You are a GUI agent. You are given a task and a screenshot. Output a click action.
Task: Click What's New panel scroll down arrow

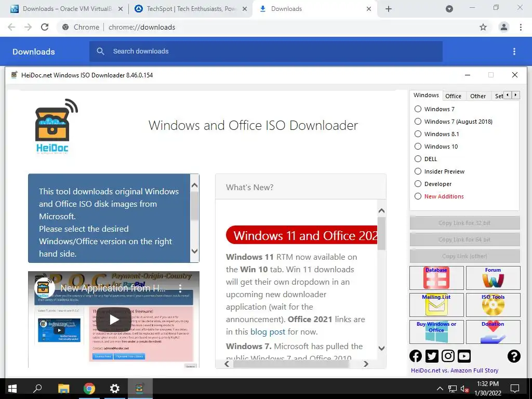coord(381,348)
